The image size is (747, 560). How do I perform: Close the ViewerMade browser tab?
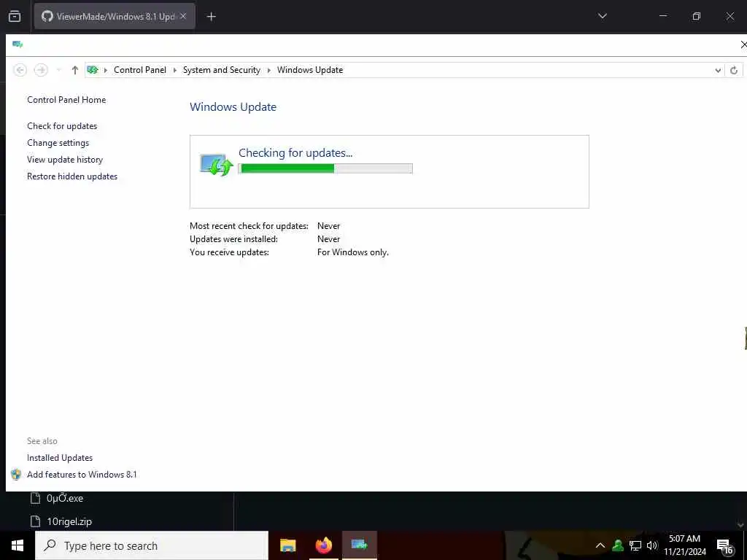[x=183, y=16]
